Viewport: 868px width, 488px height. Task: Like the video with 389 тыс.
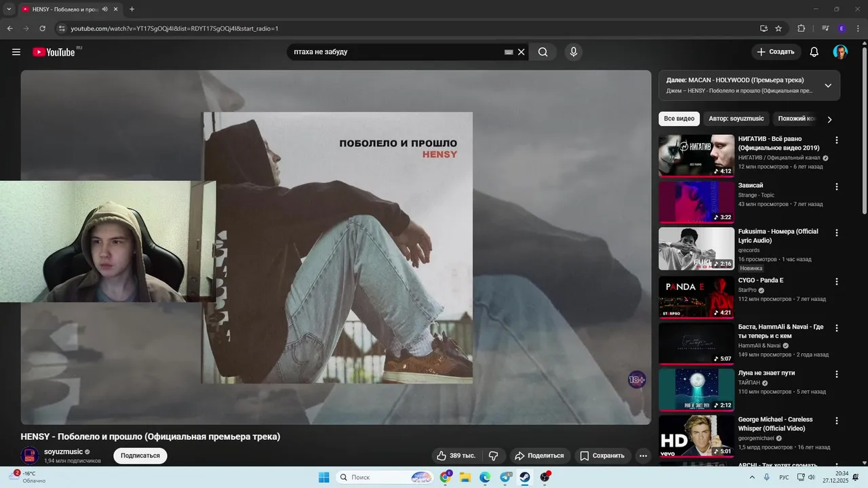pyautogui.click(x=456, y=455)
